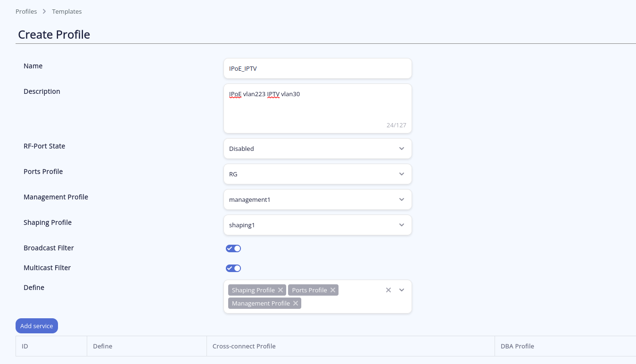Click into the Description text area
Image resolution: width=636 pixels, height=364 pixels.
coord(317,108)
